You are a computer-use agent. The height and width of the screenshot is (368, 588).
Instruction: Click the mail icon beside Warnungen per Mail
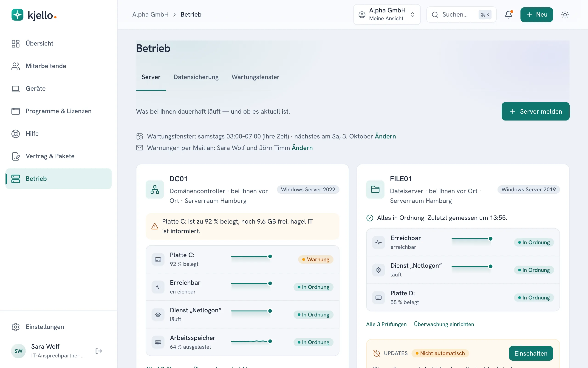click(140, 148)
